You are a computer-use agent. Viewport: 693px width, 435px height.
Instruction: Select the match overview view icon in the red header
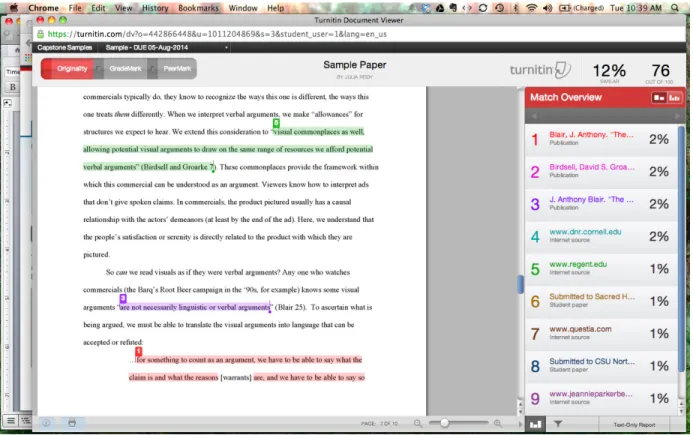659,98
